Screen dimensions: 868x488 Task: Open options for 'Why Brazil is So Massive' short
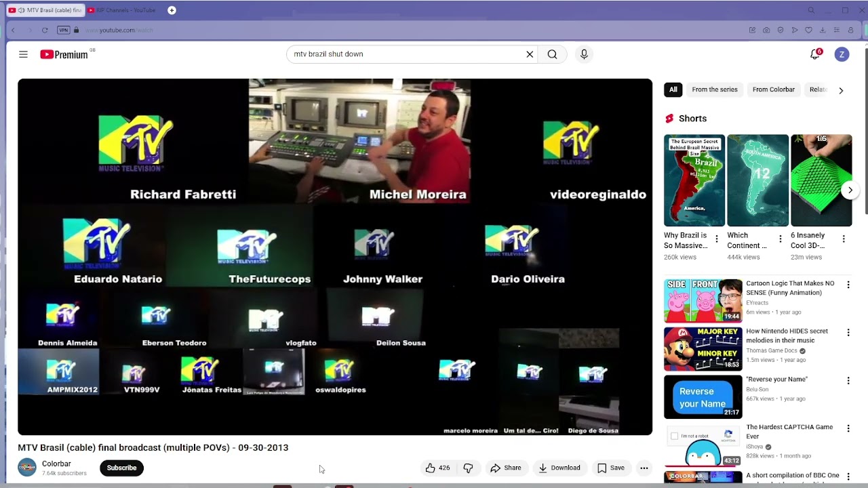717,239
